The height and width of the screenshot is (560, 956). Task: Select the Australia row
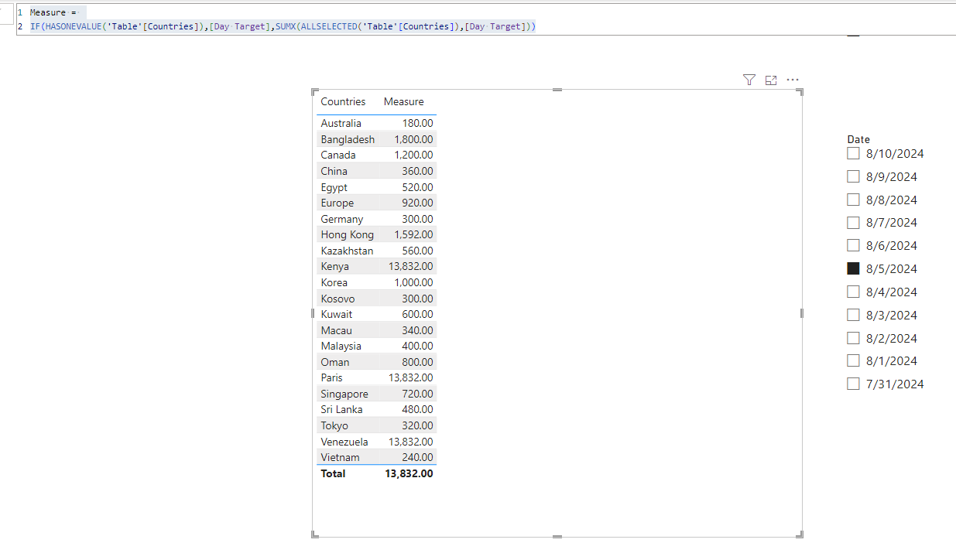point(376,123)
